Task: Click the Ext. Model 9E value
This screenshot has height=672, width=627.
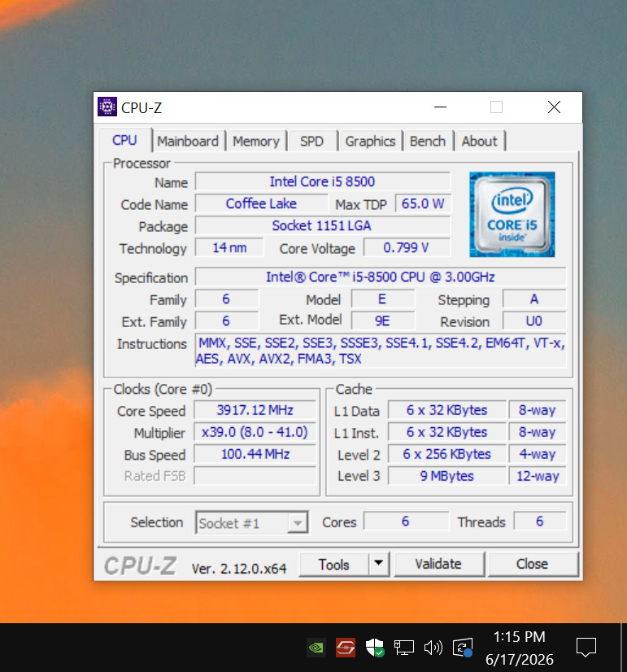Action: coord(382,321)
